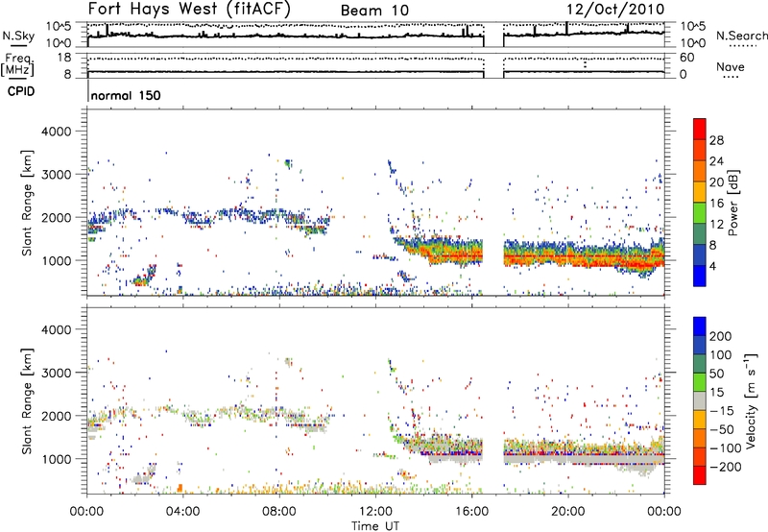Click the '3000' tick on velocity panel axis

point(56,373)
